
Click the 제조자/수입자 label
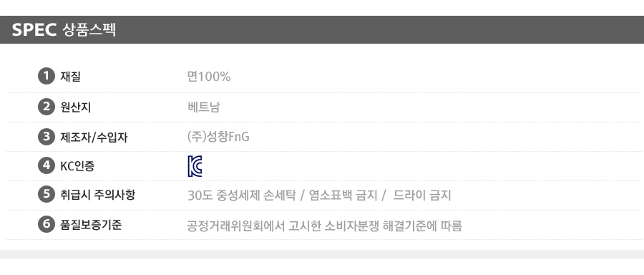pos(94,137)
